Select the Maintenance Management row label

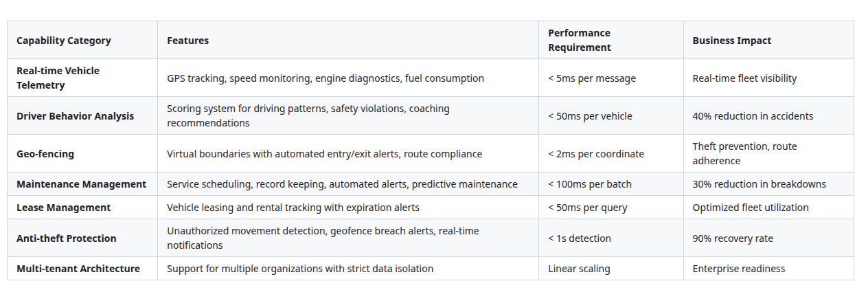[81, 184]
